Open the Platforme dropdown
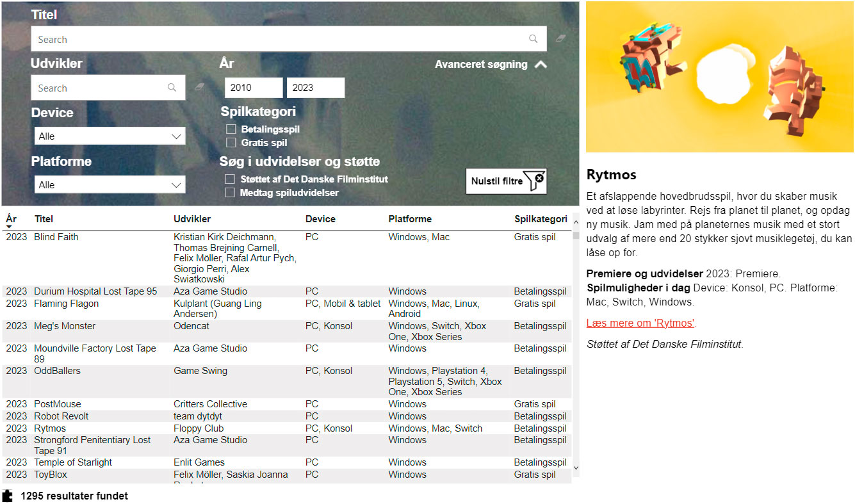This screenshot has height=504, width=855. pyautogui.click(x=110, y=184)
